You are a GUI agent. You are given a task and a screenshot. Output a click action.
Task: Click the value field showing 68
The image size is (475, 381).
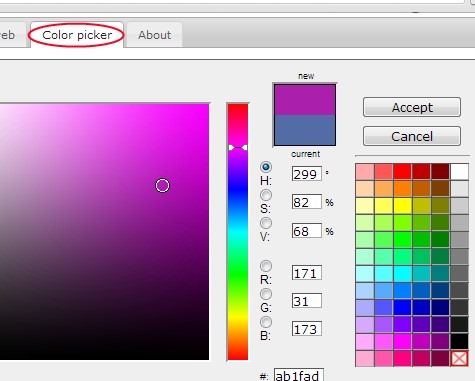(307, 231)
